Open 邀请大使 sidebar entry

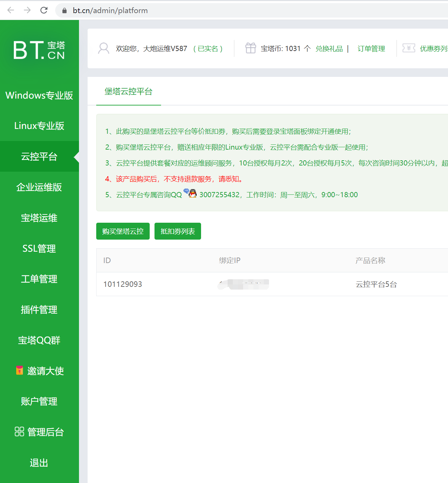39,371
